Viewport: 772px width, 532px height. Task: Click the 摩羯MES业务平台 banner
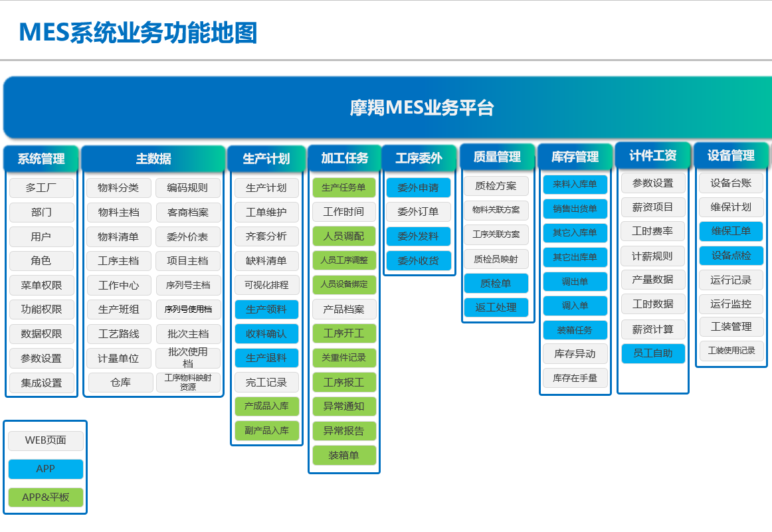pyautogui.click(x=421, y=108)
